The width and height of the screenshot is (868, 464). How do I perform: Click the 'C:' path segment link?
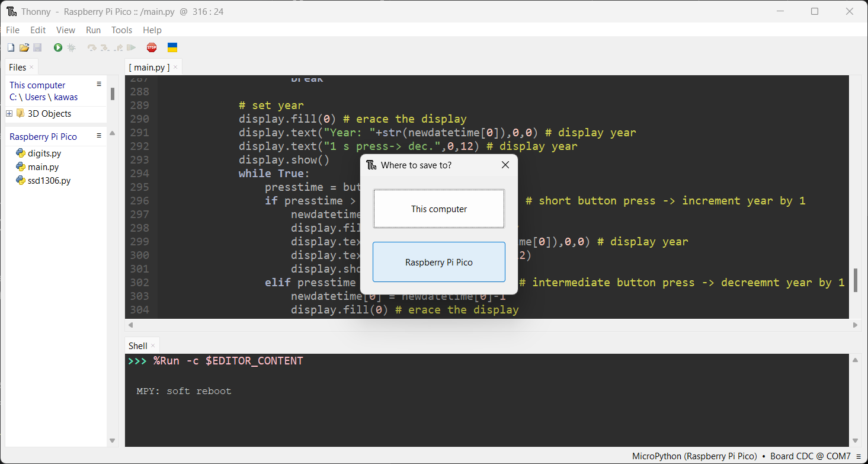pyautogui.click(x=13, y=97)
